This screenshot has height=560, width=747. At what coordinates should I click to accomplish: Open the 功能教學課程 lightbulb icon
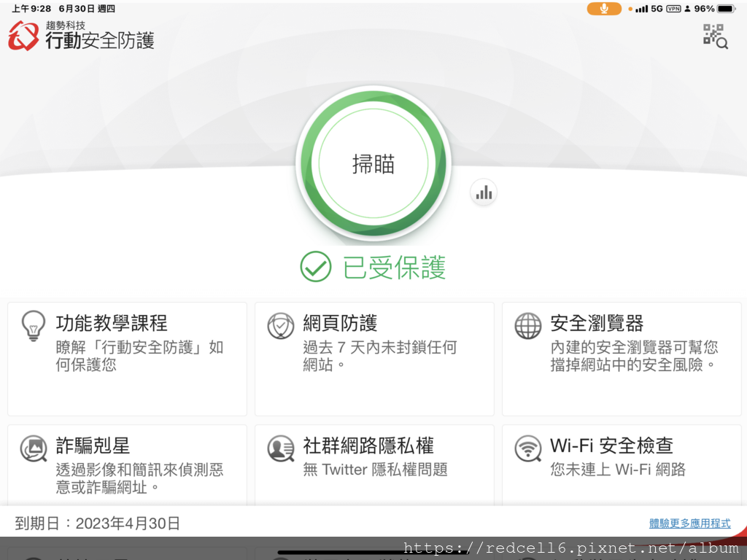pyautogui.click(x=34, y=326)
